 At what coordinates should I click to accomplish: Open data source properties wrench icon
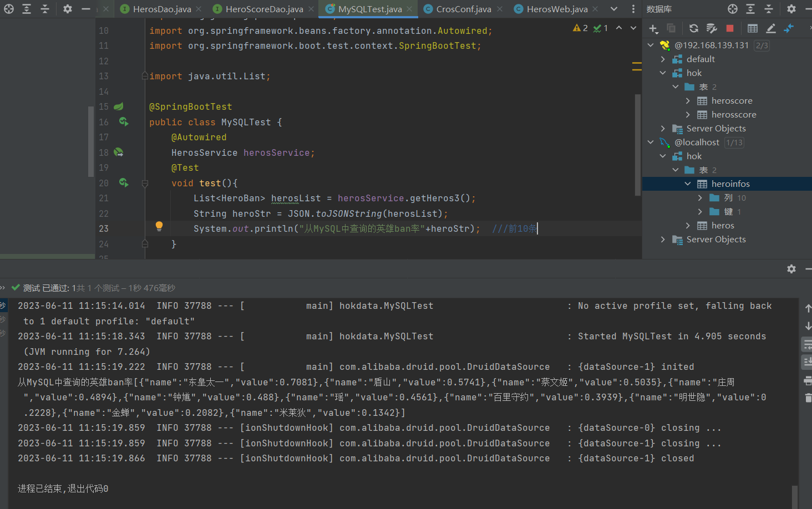(x=712, y=28)
